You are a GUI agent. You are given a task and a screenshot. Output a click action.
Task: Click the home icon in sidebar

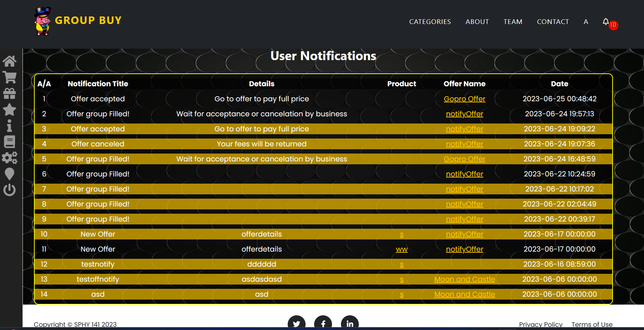coord(10,61)
